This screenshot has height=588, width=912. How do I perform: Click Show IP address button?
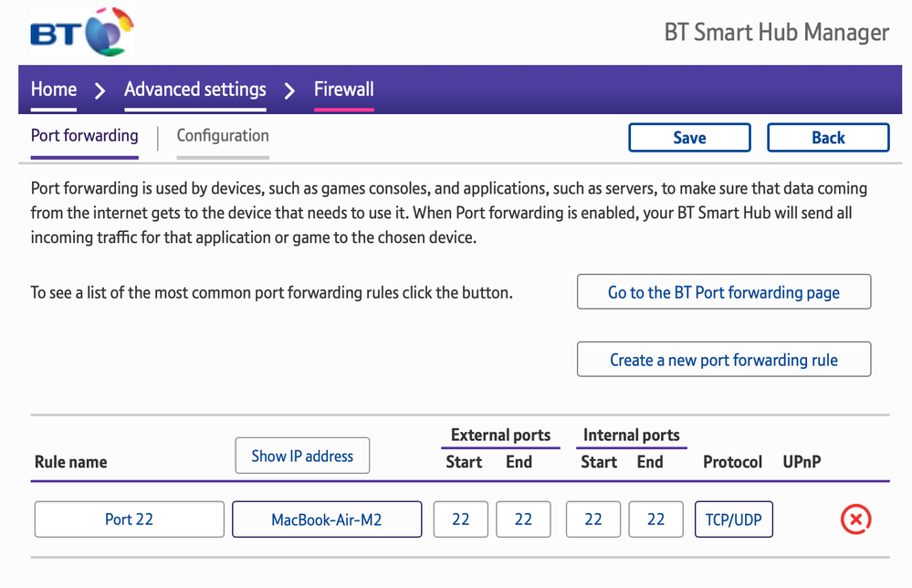click(x=302, y=456)
